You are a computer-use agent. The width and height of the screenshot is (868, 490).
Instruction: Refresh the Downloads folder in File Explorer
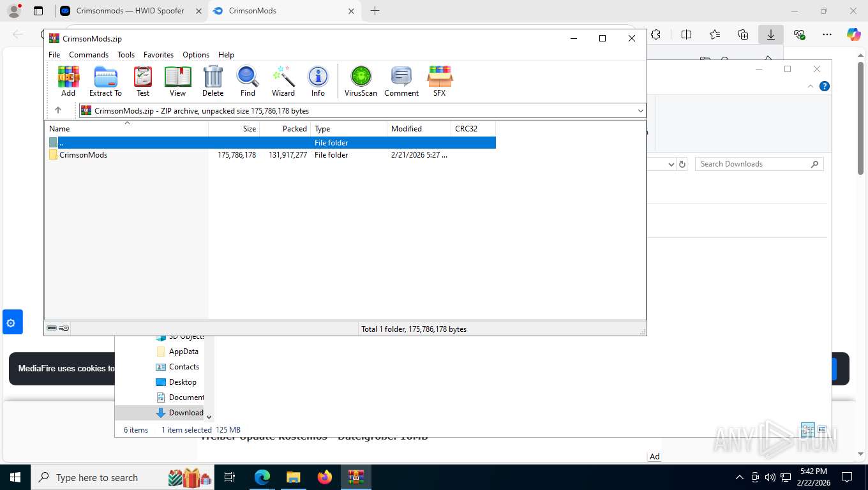point(682,164)
